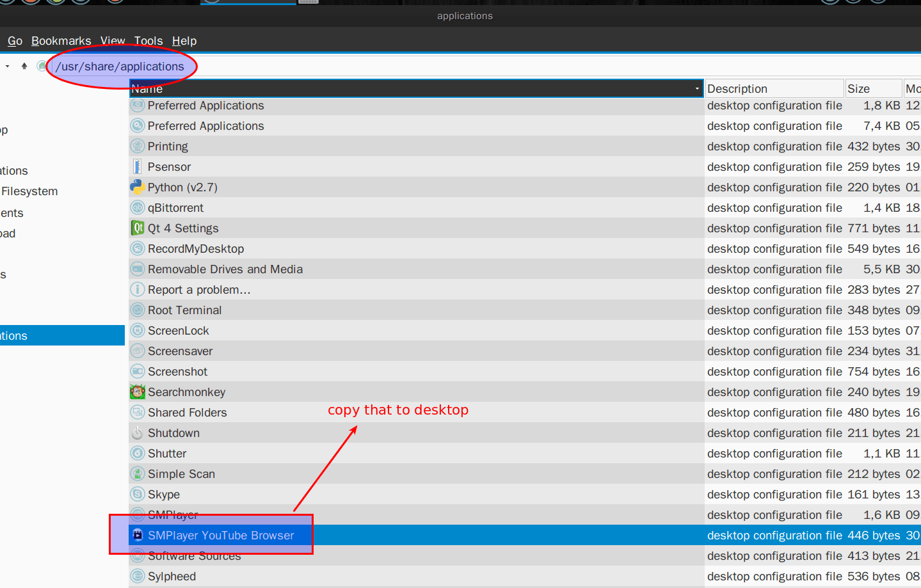Select the ScreenLock entry
The image size is (921, 588).
point(179,331)
